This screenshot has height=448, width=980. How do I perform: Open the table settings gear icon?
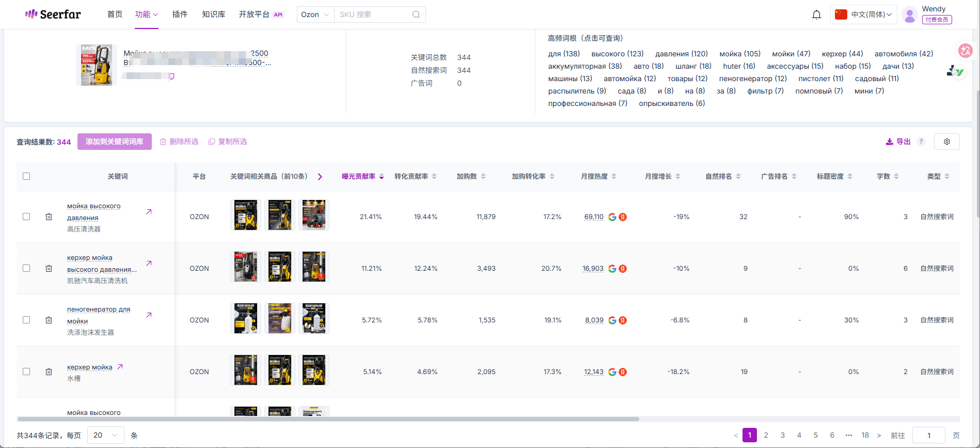coord(947,142)
